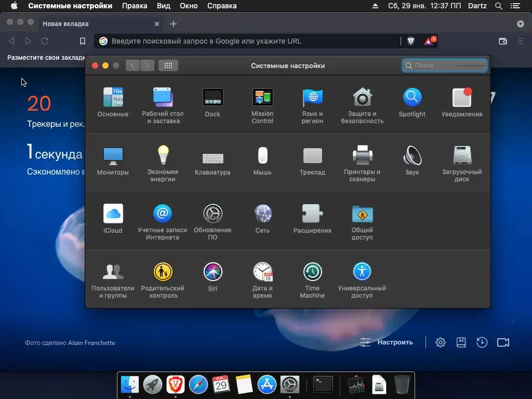
Task: Open settings gear on new tab page
Action: [x=441, y=342]
